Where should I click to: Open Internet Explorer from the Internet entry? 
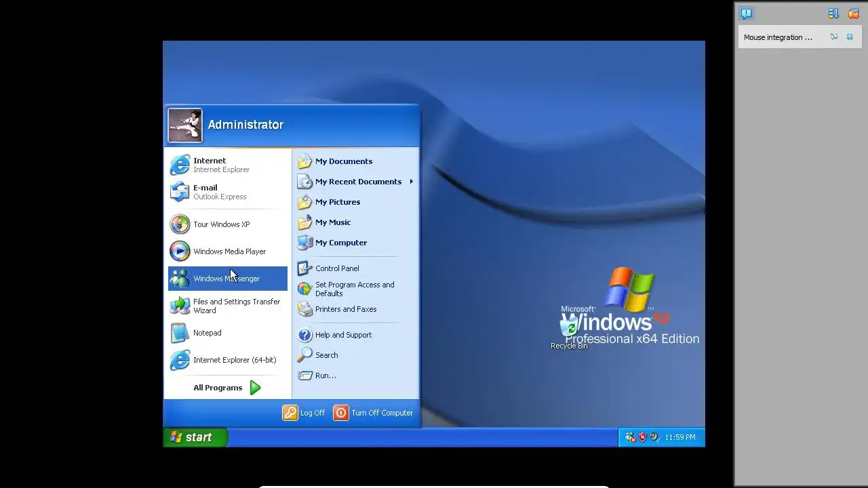coord(228,165)
